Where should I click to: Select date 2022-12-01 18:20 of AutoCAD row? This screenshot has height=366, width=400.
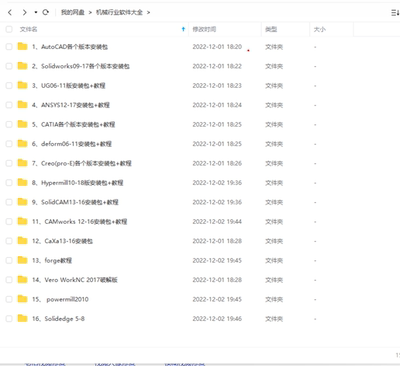pyautogui.click(x=217, y=47)
